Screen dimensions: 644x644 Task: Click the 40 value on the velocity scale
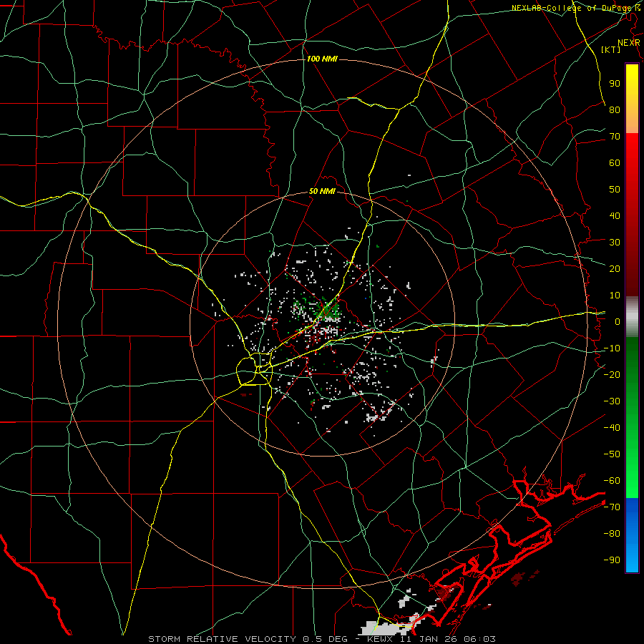(x=615, y=215)
